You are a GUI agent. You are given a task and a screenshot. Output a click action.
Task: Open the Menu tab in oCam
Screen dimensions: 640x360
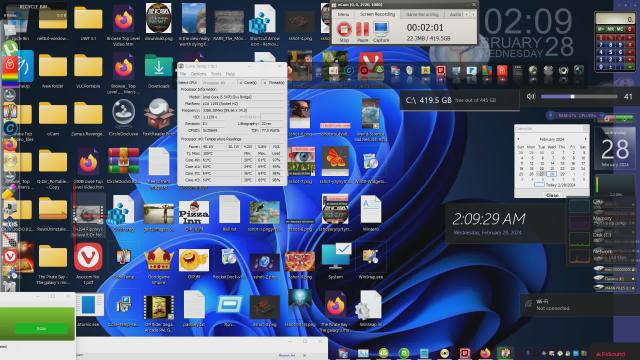point(343,14)
